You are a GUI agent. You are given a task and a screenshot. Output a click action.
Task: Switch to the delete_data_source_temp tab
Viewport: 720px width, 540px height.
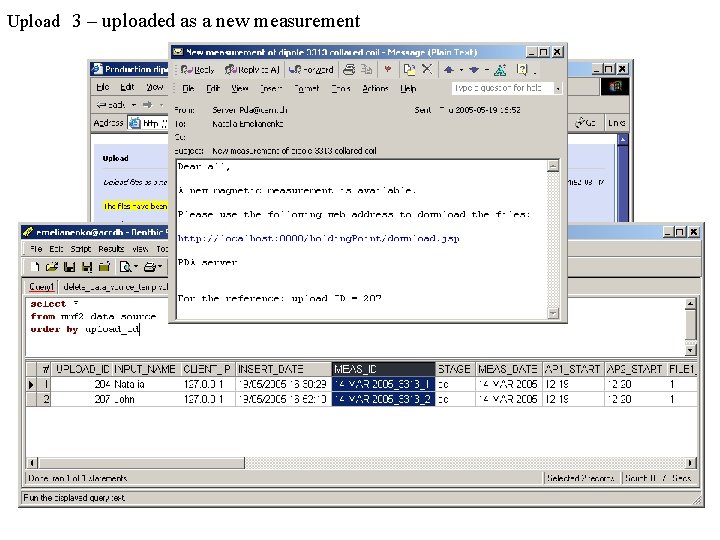tap(115, 287)
